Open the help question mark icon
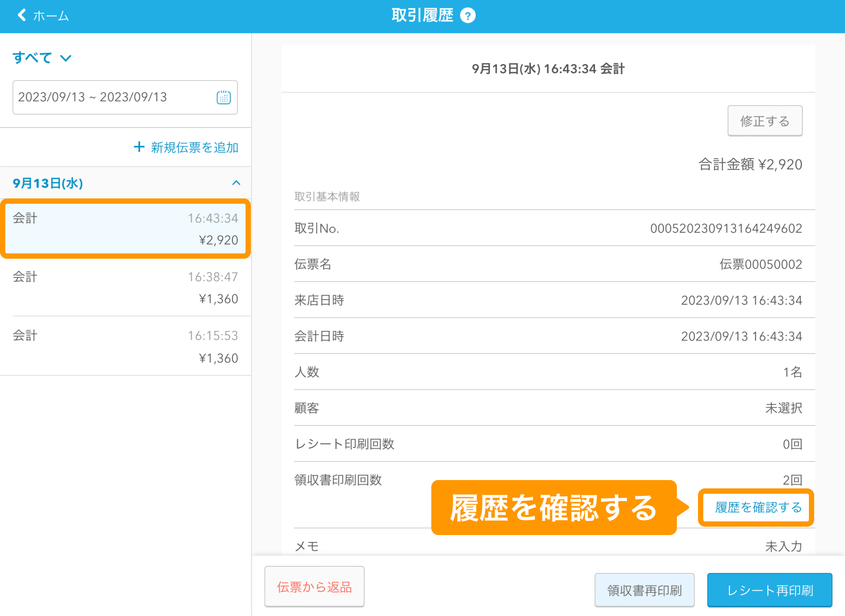845x616 pixels. click(x=467, y=16)
